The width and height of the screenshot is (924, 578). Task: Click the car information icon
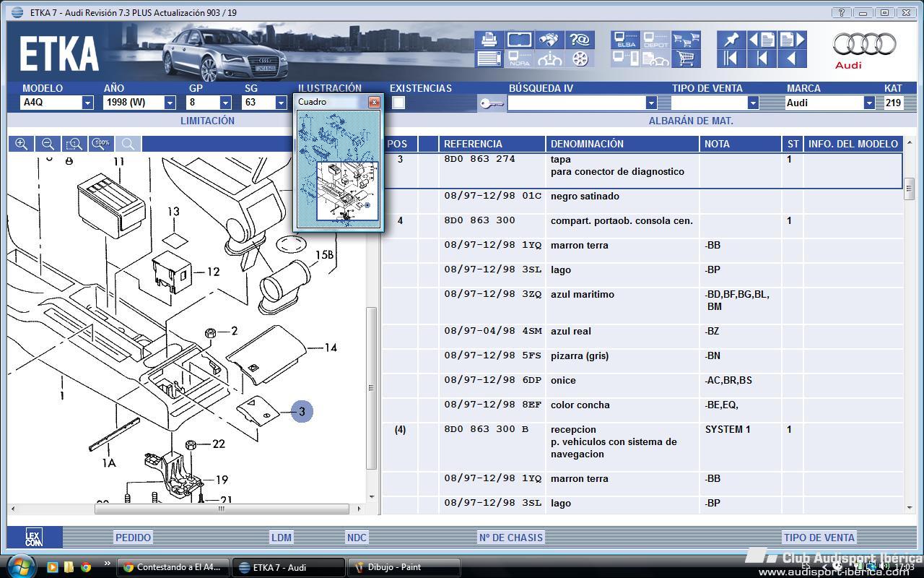pos(550,59)
